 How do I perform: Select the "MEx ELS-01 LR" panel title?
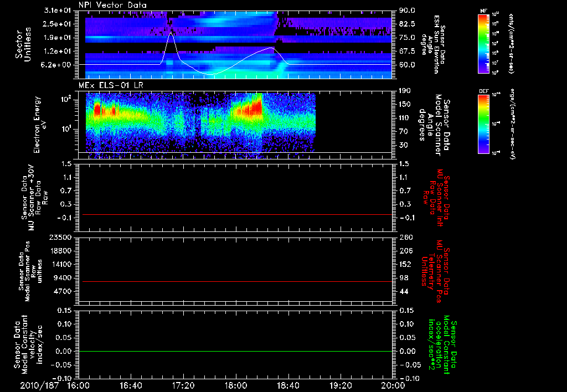click(x=111, y=85)
